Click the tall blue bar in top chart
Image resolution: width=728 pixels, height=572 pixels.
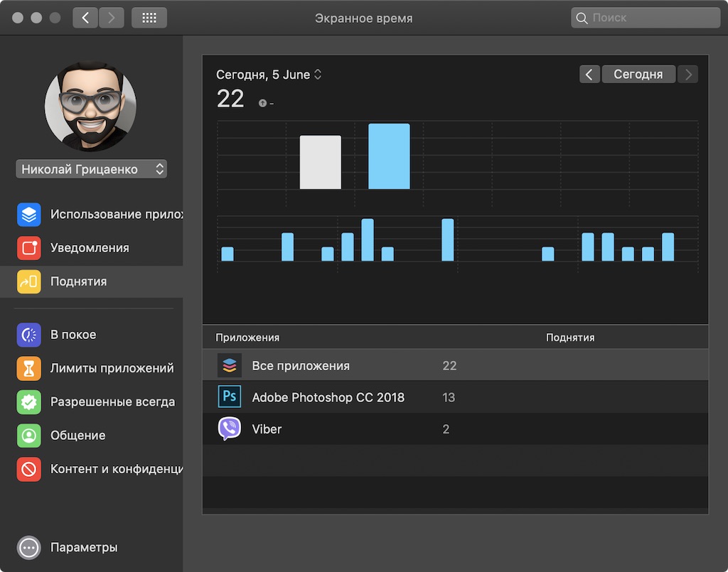[389, 156]
